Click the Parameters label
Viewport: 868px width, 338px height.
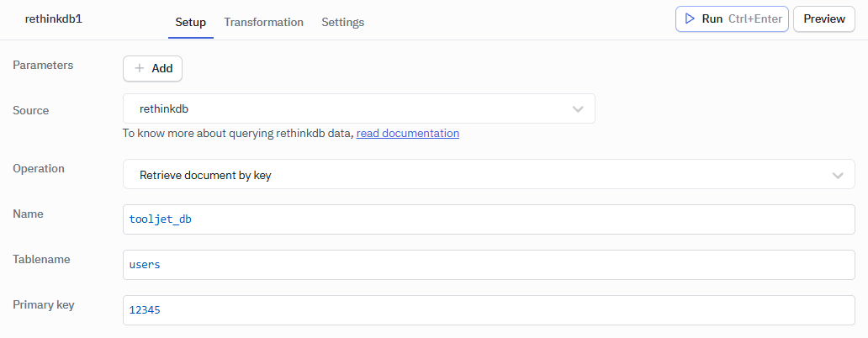pyautogui.click(x=43, y=65)
